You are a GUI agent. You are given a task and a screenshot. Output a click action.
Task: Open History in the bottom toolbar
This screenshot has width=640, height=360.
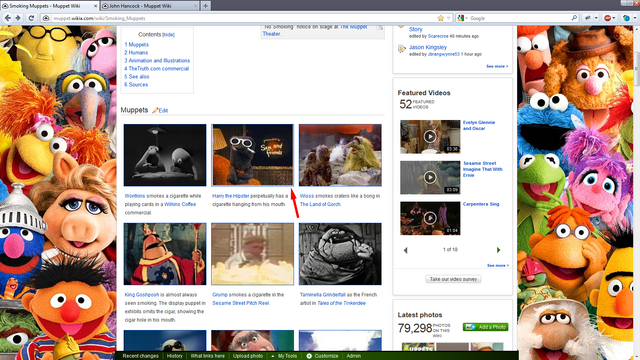click(x=174, y=356)
